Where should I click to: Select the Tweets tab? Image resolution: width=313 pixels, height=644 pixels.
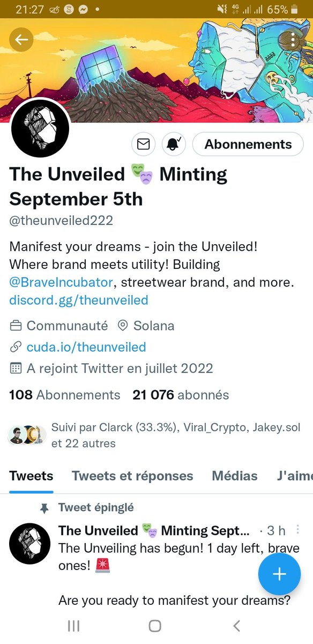[x=31, y=475]
